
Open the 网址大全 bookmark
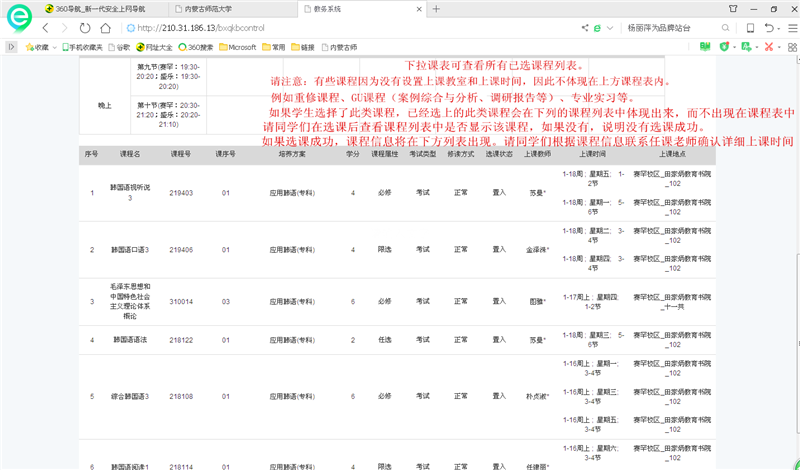click(x=156, y=46)
